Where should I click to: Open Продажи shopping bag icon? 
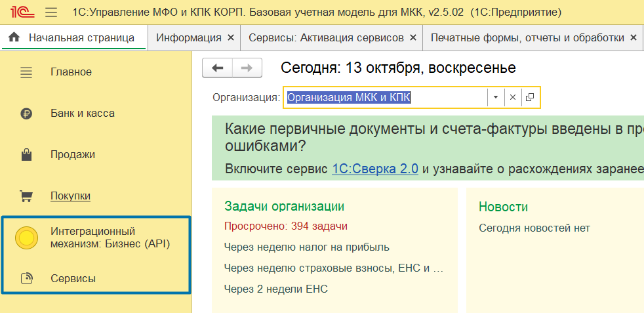(26, 155)
